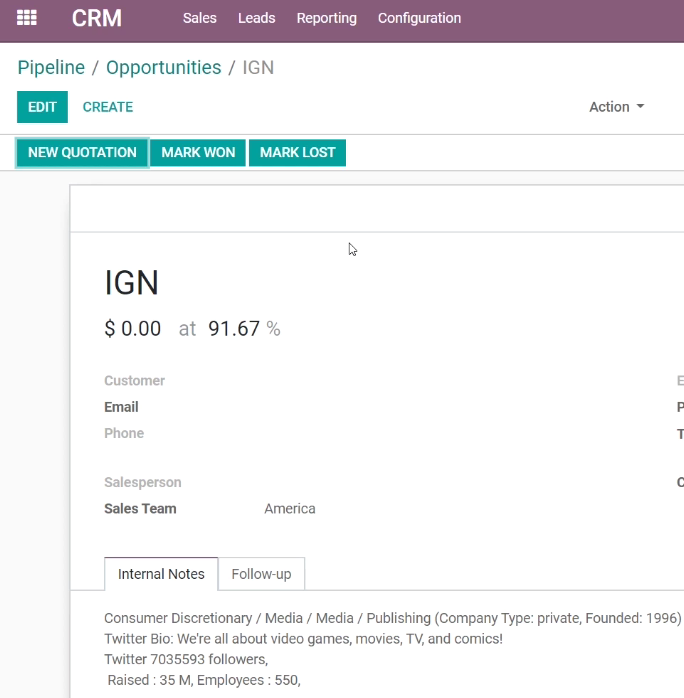Click the IGN opportunity title

point(131,282)
